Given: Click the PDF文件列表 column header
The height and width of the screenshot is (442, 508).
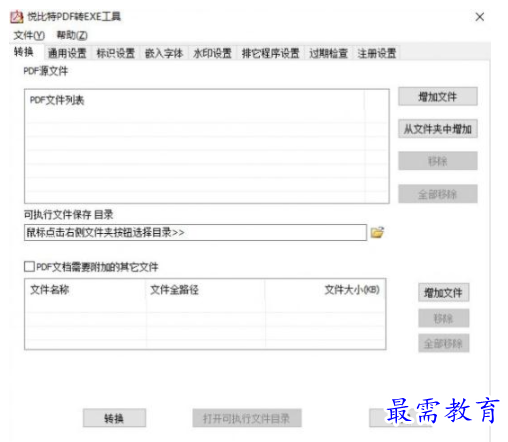Looking at the screenshot, I should pos(194,100).
